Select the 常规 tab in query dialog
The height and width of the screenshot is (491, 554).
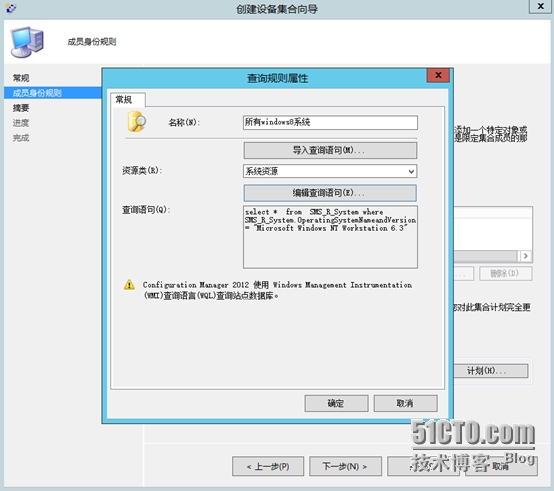pos(128,100)
